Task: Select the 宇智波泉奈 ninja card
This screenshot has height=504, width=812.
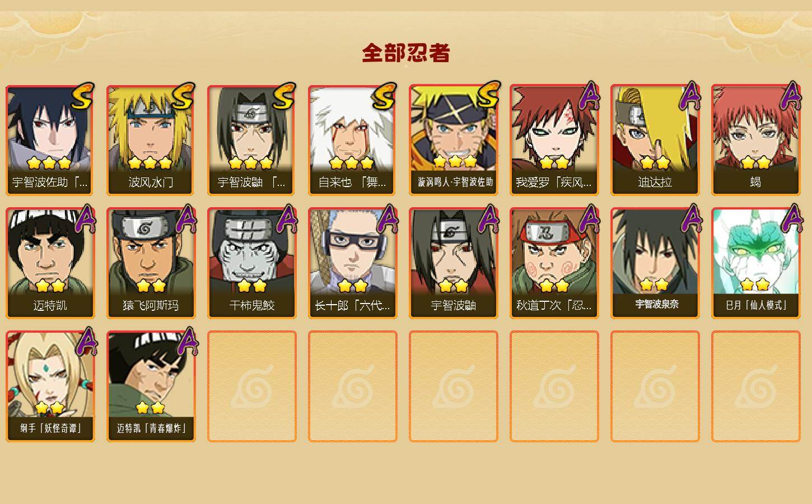Action: (x=655, y=263)
